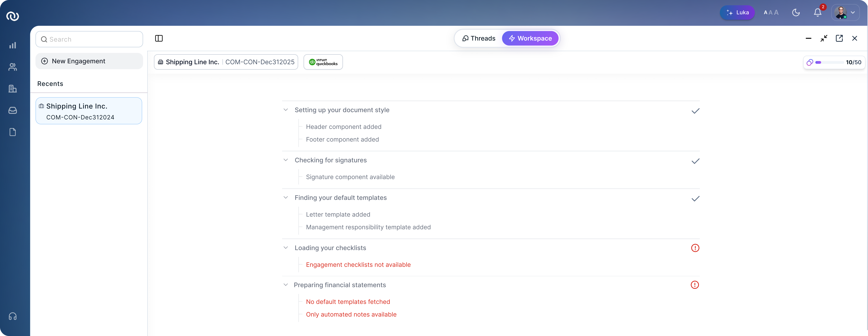The image size is (868, 336).
Task: Click the 10/50 usage progress indicator
Action: tap(834, 62)
